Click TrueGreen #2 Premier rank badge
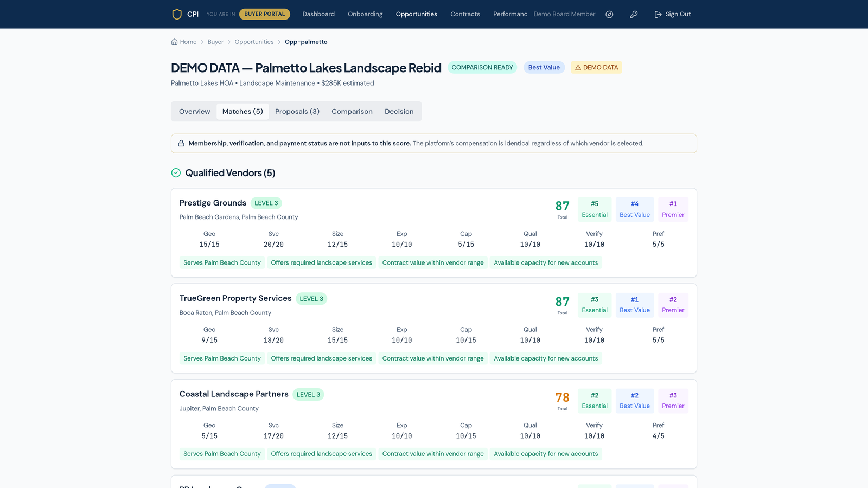This screenshot has width=868, height=488. [673, 305]
